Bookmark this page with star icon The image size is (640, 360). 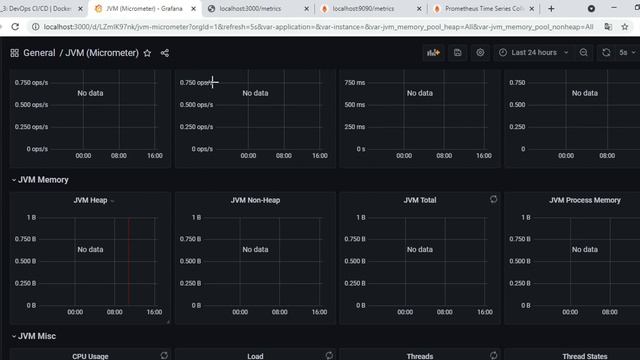(625, 27)
